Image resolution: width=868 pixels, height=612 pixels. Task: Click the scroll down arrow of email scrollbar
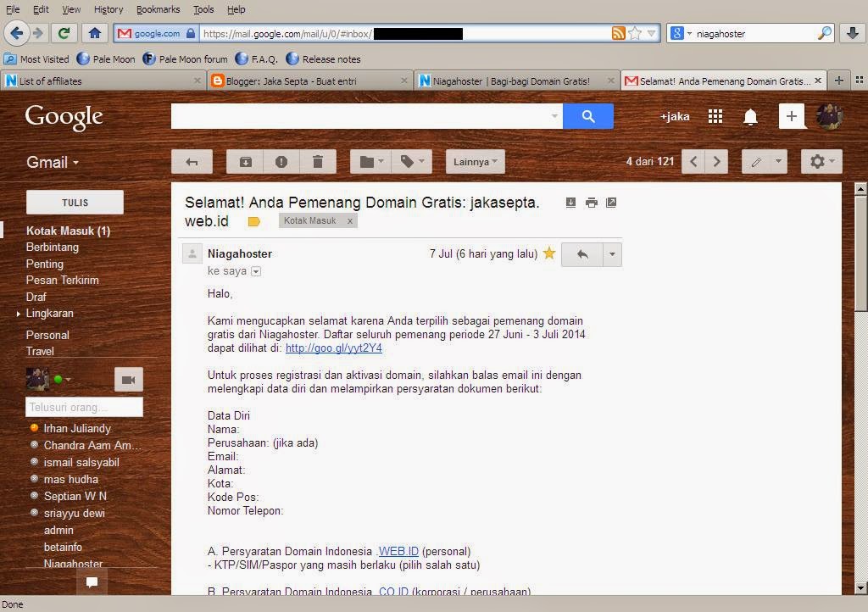pos(861,587)
